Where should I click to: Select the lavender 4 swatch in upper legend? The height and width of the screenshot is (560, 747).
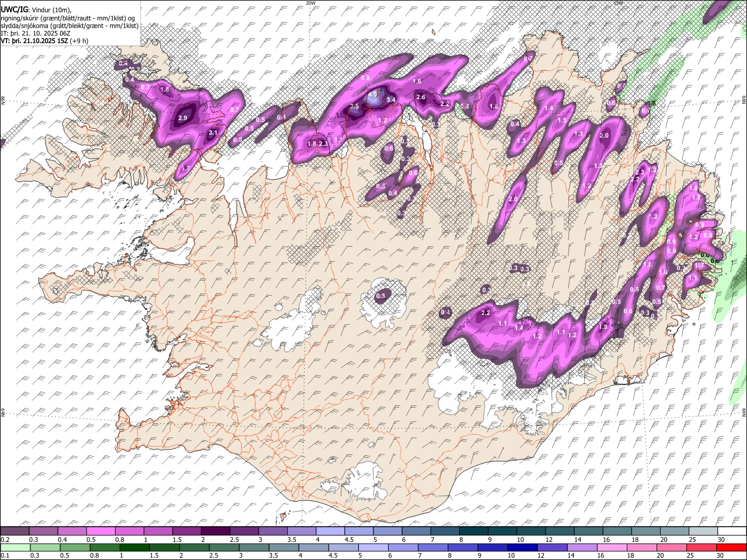[x=330, y=531]
